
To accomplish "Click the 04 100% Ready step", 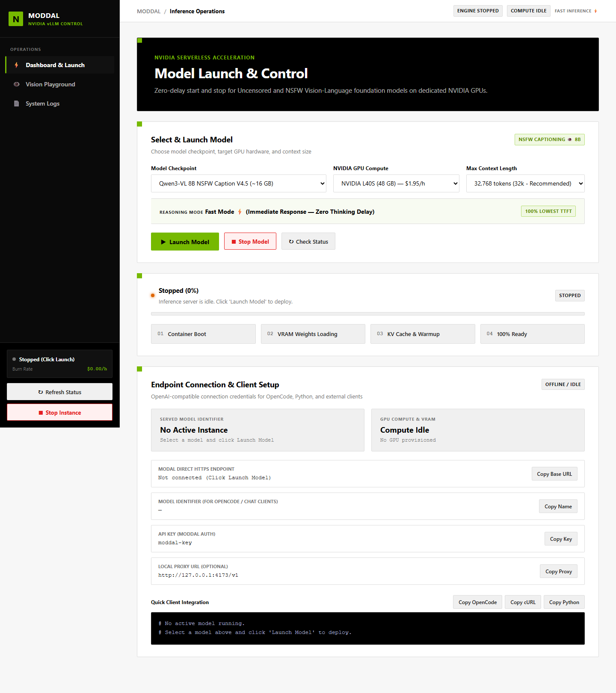I will click(x=533, y=334).
